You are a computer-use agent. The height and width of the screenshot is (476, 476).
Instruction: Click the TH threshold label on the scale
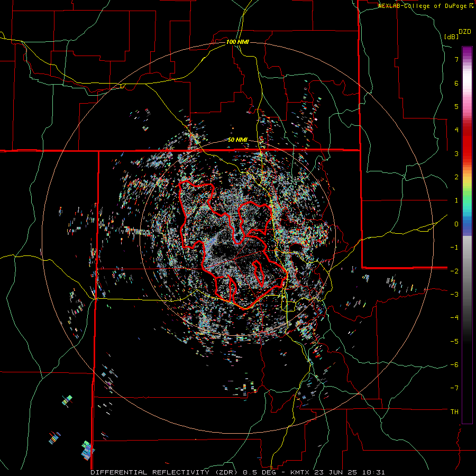pyautogui.click(x=454, y=412)
